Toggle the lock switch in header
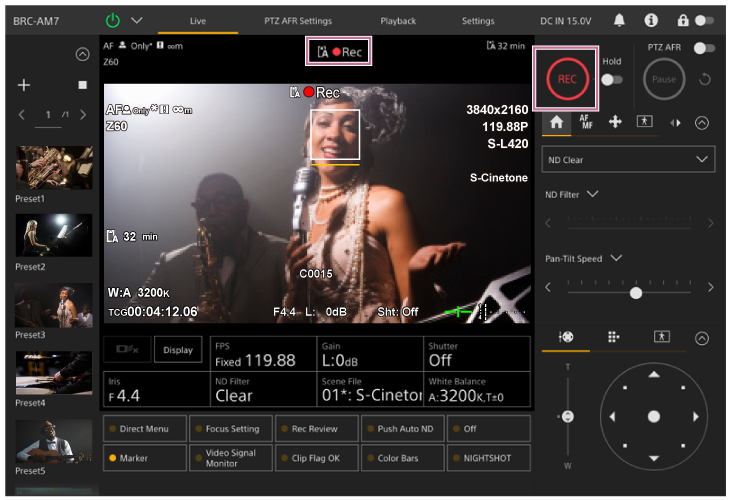The width and height of the screenshot is (730, 500). point(706,20)
